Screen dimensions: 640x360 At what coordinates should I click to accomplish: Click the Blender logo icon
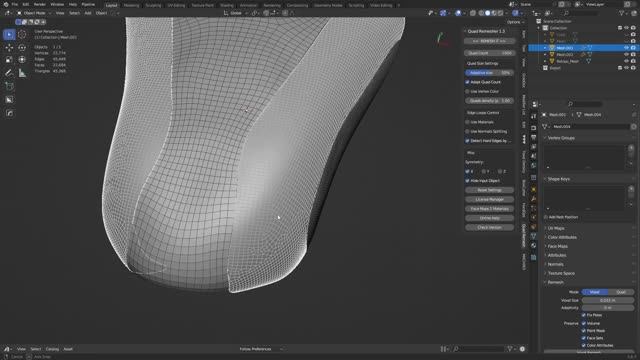(x=5, y=4)
